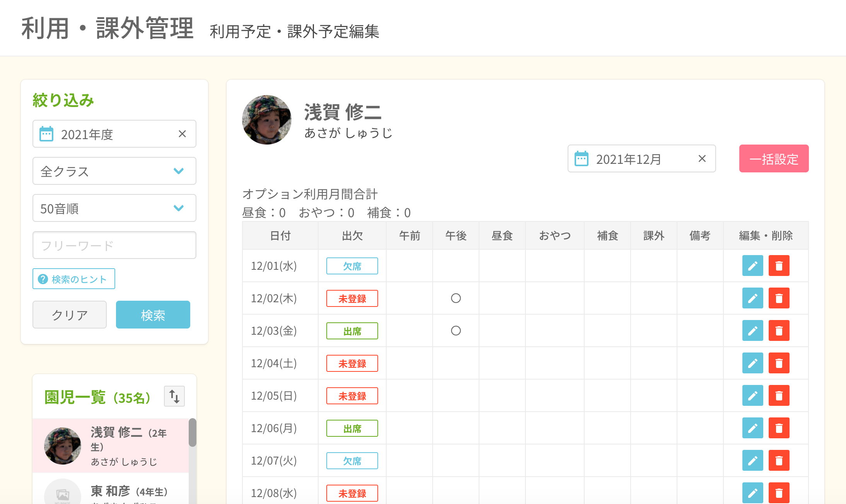Click the 欠席 badge for 12/01(水)

click(x=352, y=266)
